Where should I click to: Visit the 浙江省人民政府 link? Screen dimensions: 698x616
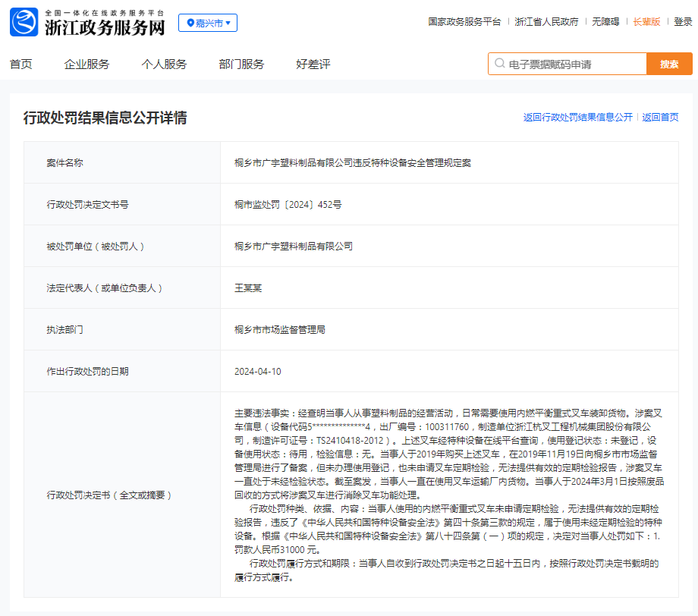tap(546, 22)
